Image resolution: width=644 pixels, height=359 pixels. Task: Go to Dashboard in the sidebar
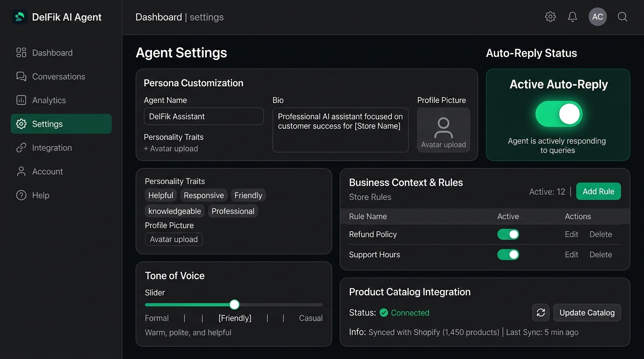coord(61,53)
